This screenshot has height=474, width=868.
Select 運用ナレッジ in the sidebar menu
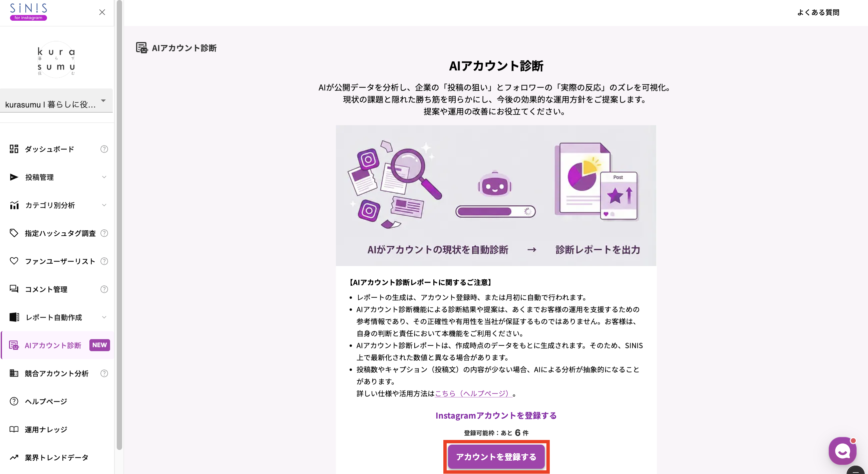tap(45, 429)
